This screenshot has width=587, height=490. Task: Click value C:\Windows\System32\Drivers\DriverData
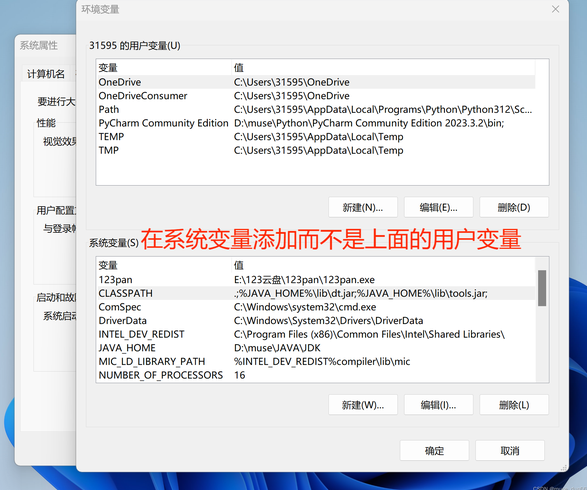tap(329, 320)
